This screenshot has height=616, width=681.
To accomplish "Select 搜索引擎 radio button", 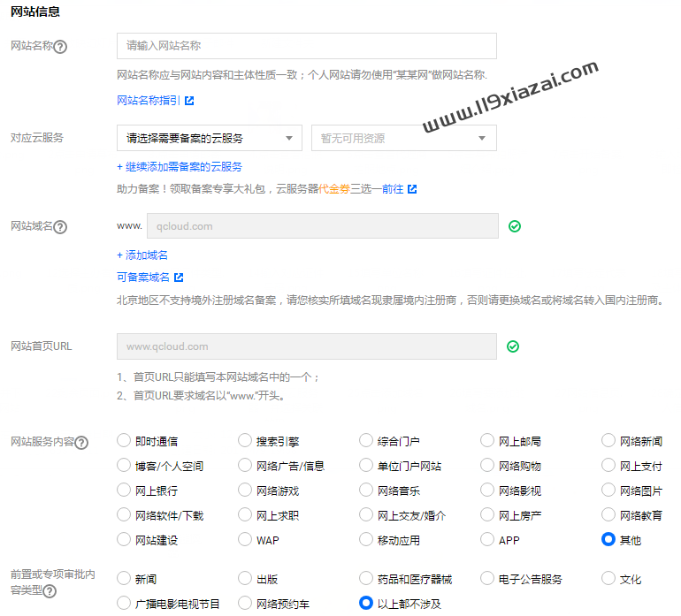I will (x=245, y=440).
